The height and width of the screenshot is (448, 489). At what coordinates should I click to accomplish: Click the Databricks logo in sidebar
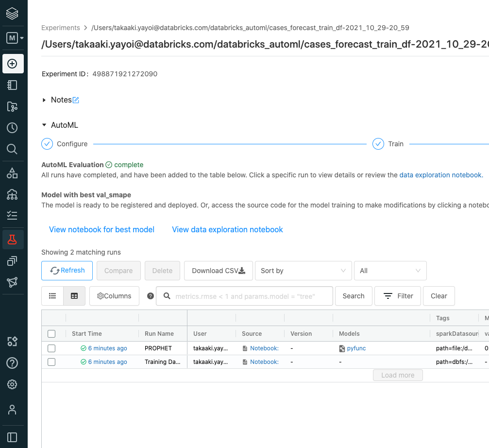coord(12,14)
